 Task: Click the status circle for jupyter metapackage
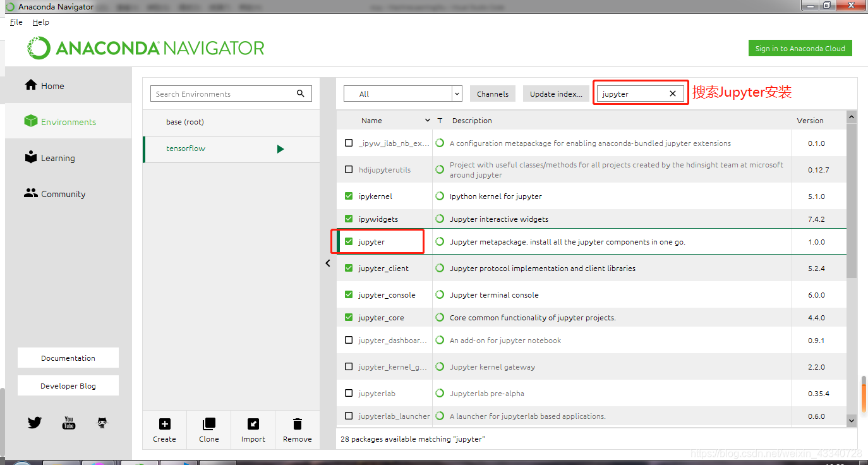point(440,242)
